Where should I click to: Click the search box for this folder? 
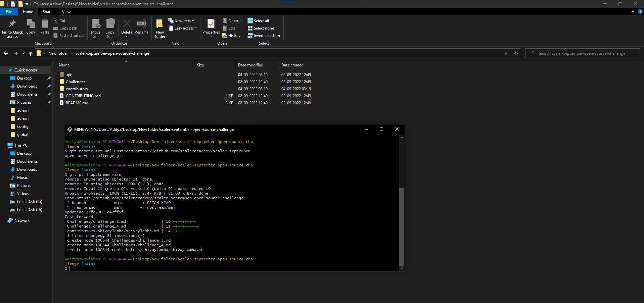pos(583,53)
